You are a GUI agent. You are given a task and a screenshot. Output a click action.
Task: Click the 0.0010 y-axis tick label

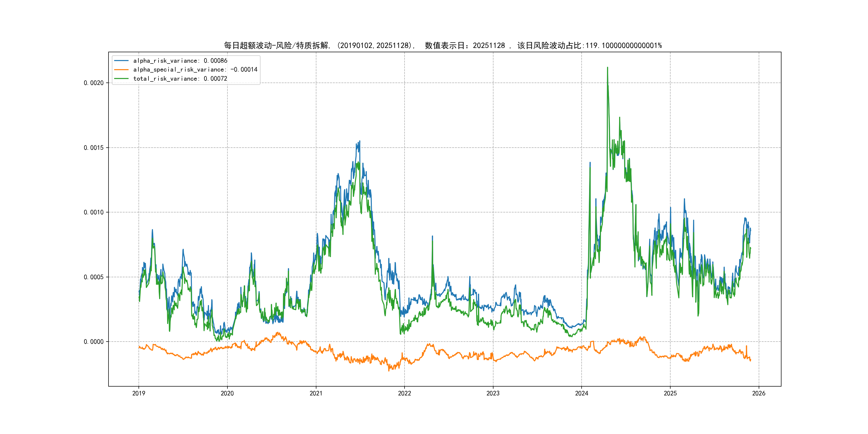pos(94,212)
